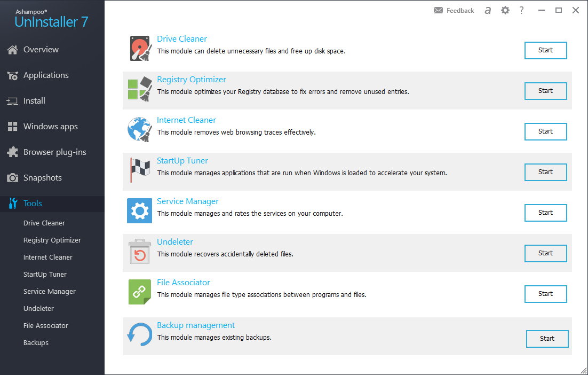Image resolution: width=588 pixels, height=375 pixels.
Task: Click the Service Manager title link
Action: [187, 201]
